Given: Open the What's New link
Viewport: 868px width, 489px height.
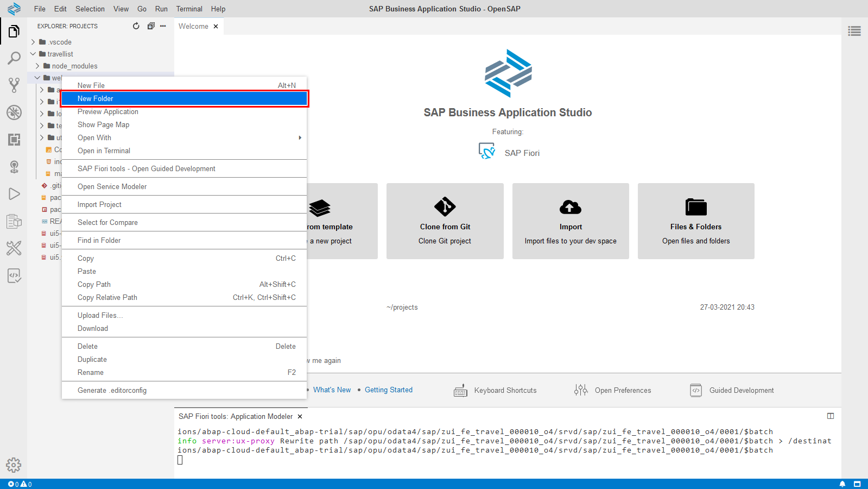Looking at the screenshot, I should (332, 390).
